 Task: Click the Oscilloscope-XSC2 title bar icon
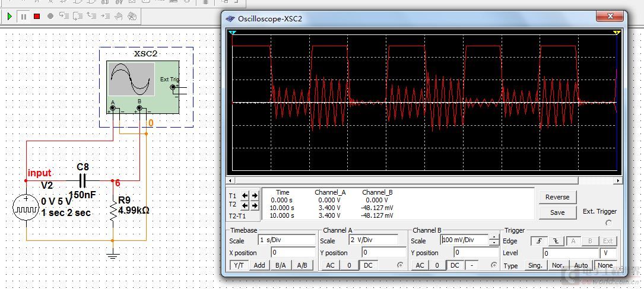point(230,18)
